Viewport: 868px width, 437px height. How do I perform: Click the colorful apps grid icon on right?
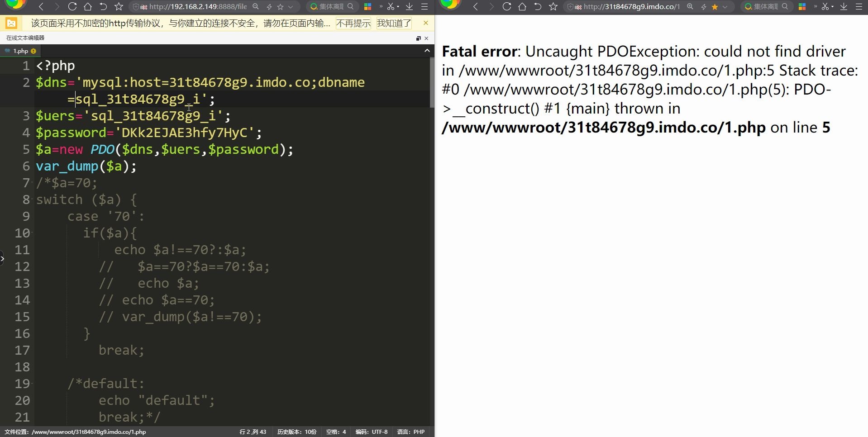tap(802, 6)
